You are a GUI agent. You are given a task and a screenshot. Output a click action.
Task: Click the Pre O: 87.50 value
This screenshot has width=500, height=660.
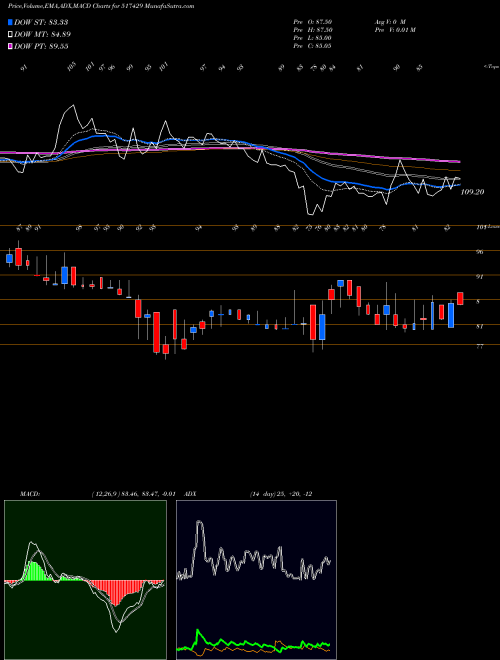[314, 21]
